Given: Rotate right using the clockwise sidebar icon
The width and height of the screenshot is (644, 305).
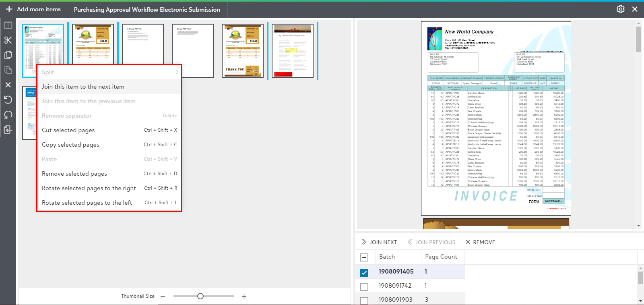Looking at the screenshot, I should click(8, 115).
